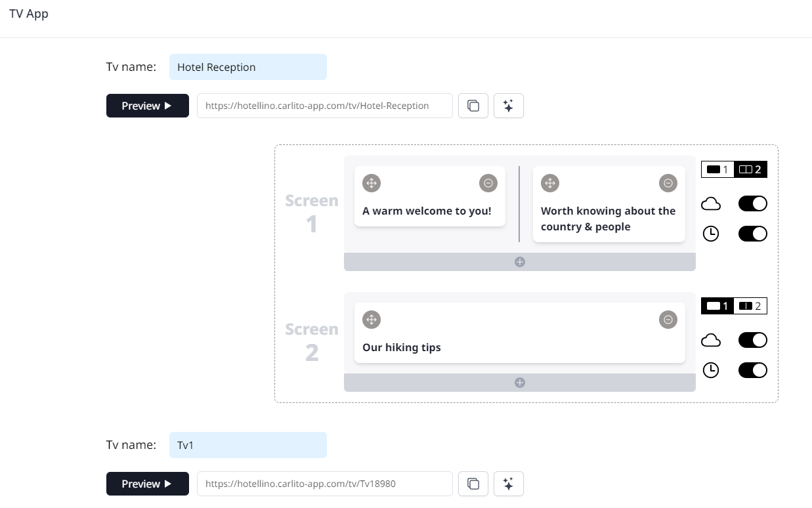Toggle the clock switch for Screen 1
Viewport: 812px width, 508px height.
point(752,234)
